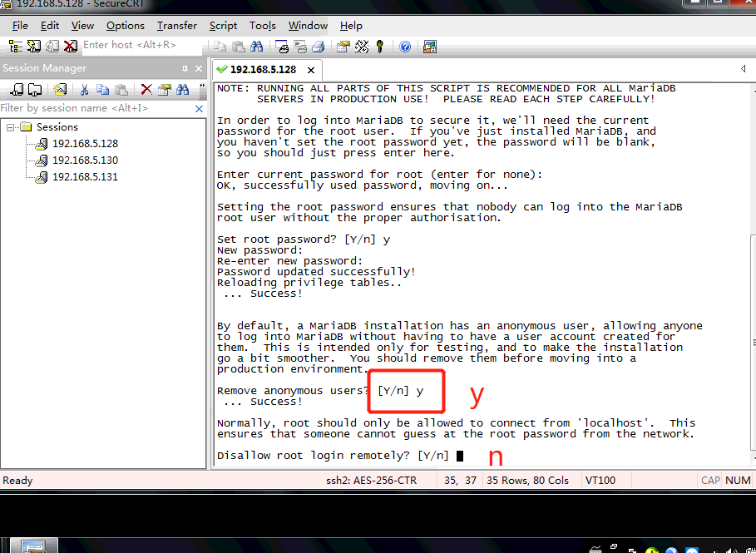Click the Copy icon in main toolbar

coord(220,47)
